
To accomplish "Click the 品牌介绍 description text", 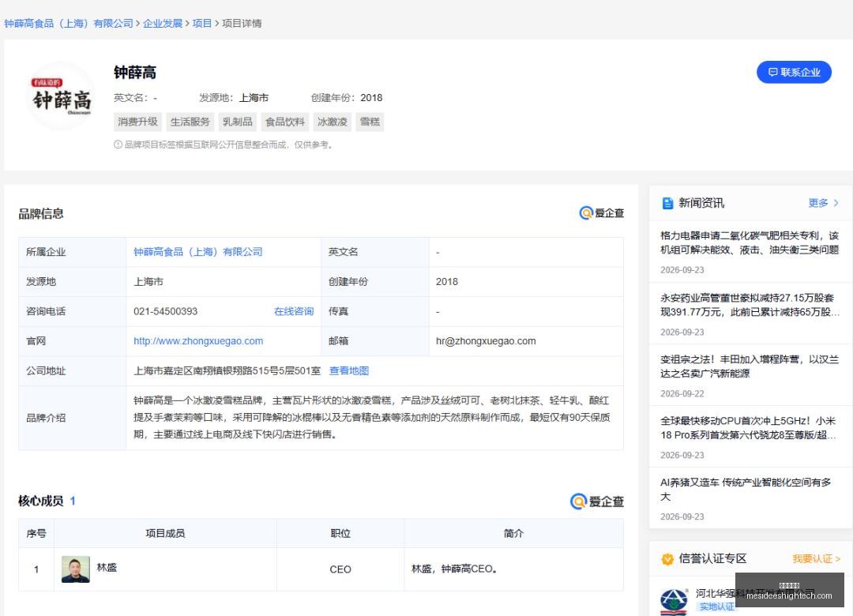I will [372, 417].
